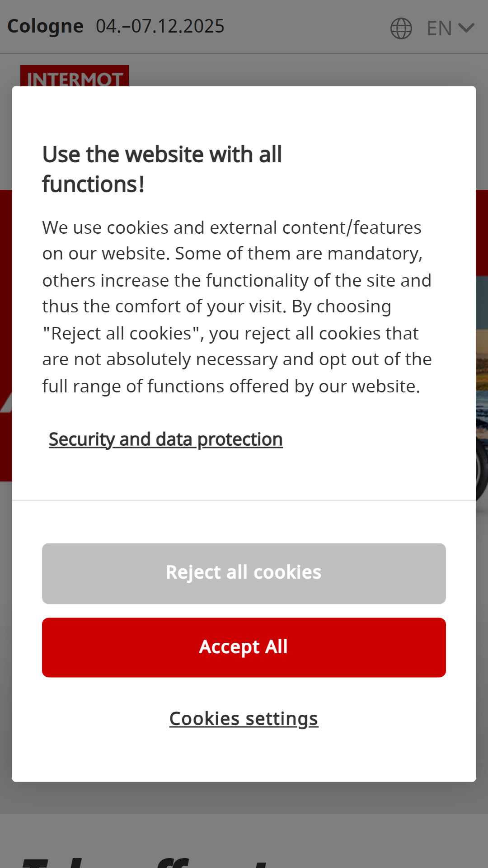The image size is (488, 868).
Task: Open the EN language selector label
Action: [439, 28]
